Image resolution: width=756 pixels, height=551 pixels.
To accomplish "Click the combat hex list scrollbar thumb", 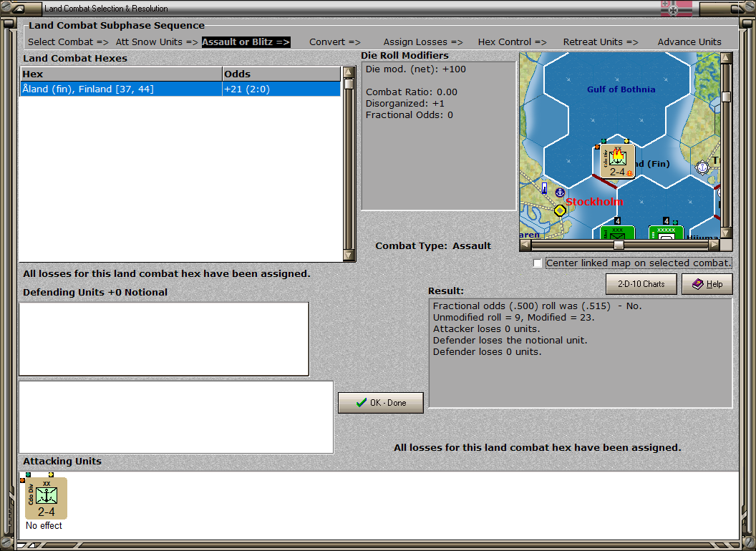I will [x=349, y=84].
